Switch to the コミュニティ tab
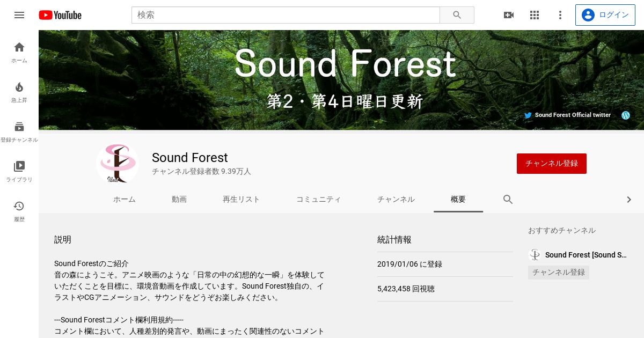The width and height of the screenshot is (644, 338). (318, 200)
